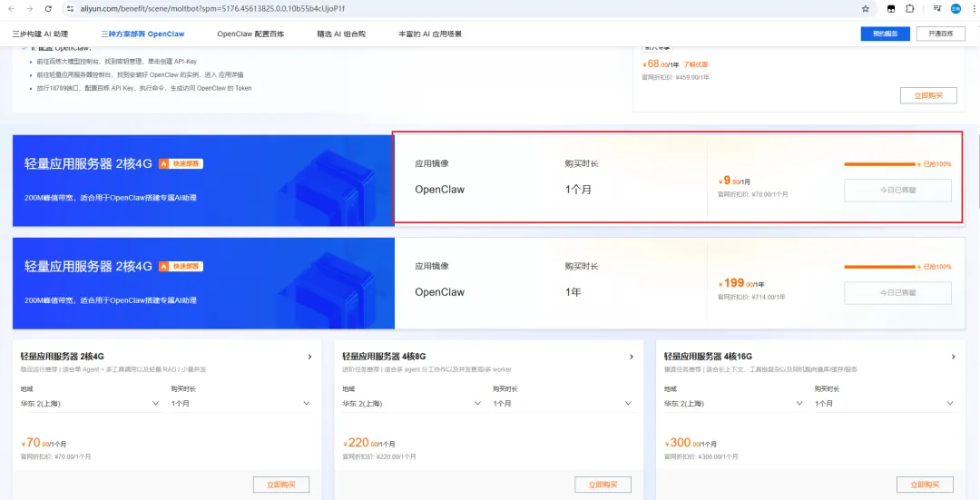
Task: Click the 官网折扣价: ¥714.00/1年 text
Action: pyautogui.click(x=752, y=297)
